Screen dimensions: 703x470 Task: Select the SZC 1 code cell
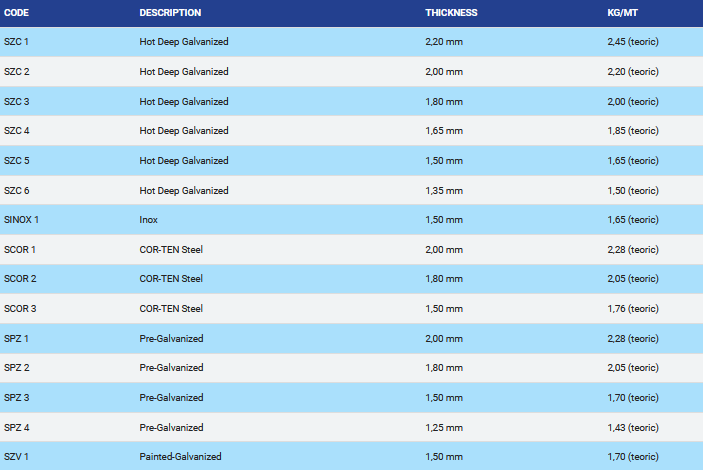(x=17, y=42)
